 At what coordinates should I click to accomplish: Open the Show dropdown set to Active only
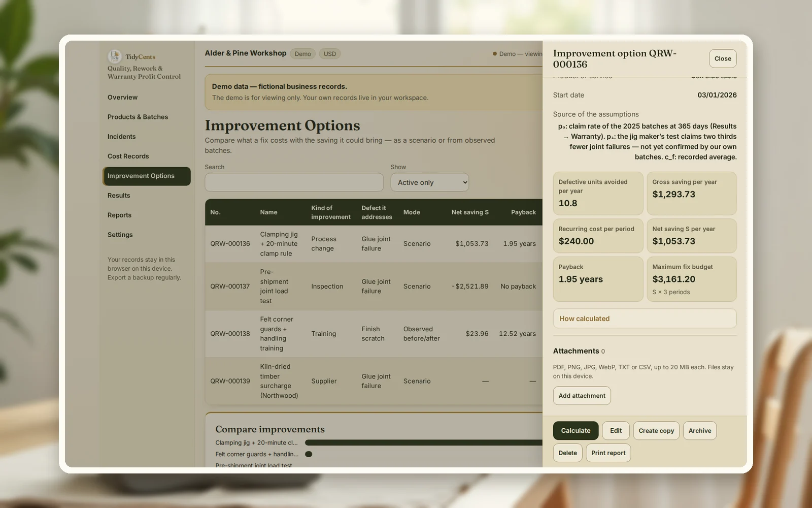coord(429,182)
